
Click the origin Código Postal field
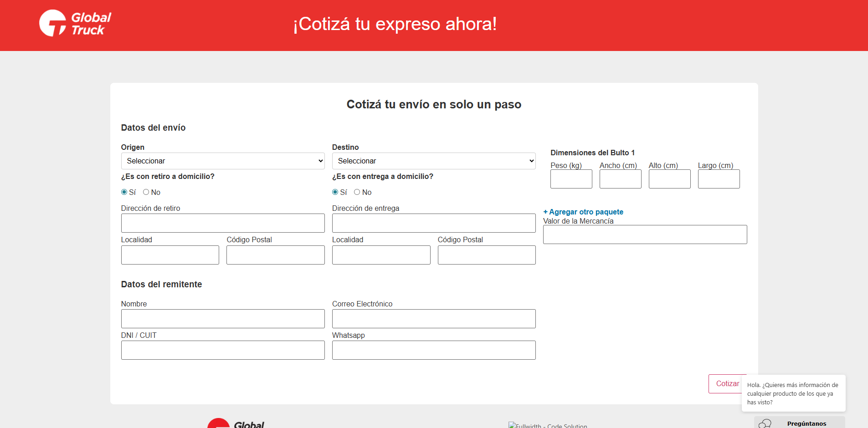(x=276, y=255)
